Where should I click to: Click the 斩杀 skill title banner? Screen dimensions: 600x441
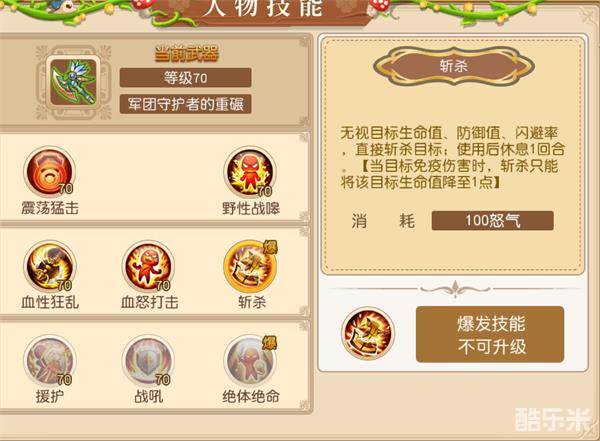coord(454,66)
